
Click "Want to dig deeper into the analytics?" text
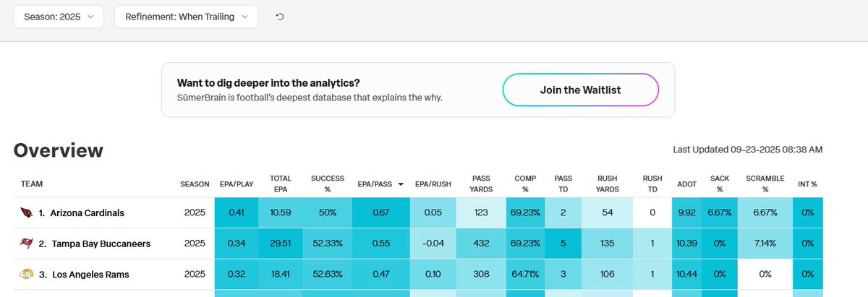coord(268,83)
